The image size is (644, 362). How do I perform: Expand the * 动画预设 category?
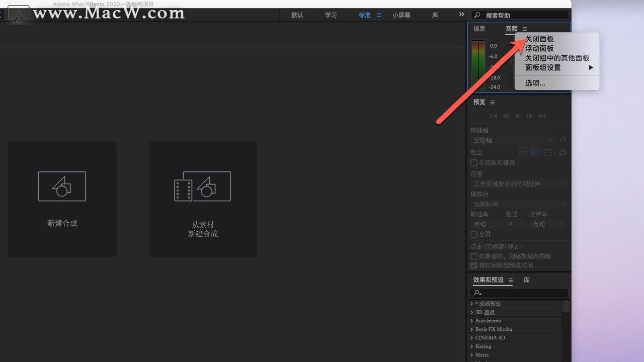pos(472,304)
